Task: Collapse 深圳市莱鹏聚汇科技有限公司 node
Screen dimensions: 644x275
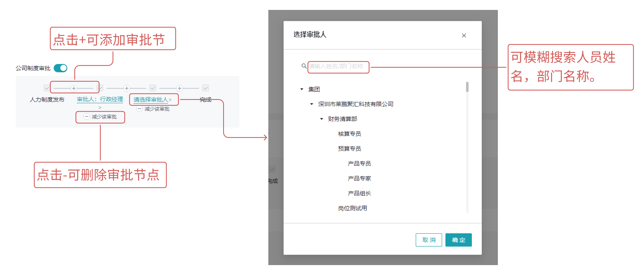Action: pyautogui.click(x=311, y=104)
